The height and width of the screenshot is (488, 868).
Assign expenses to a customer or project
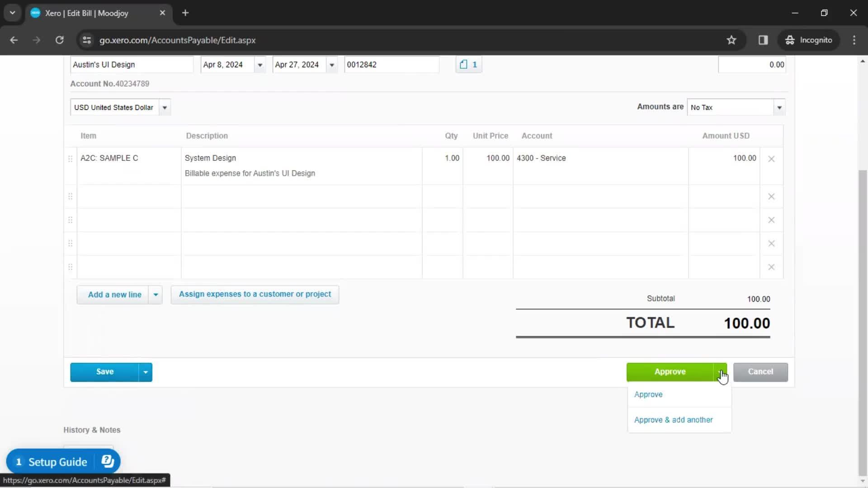coord(255,295)
